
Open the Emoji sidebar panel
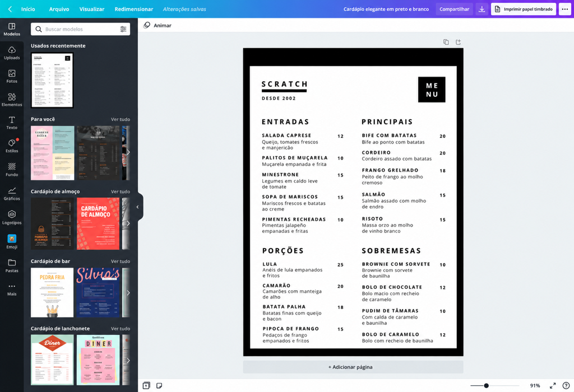pyautogui.click(x=12, y=242)
